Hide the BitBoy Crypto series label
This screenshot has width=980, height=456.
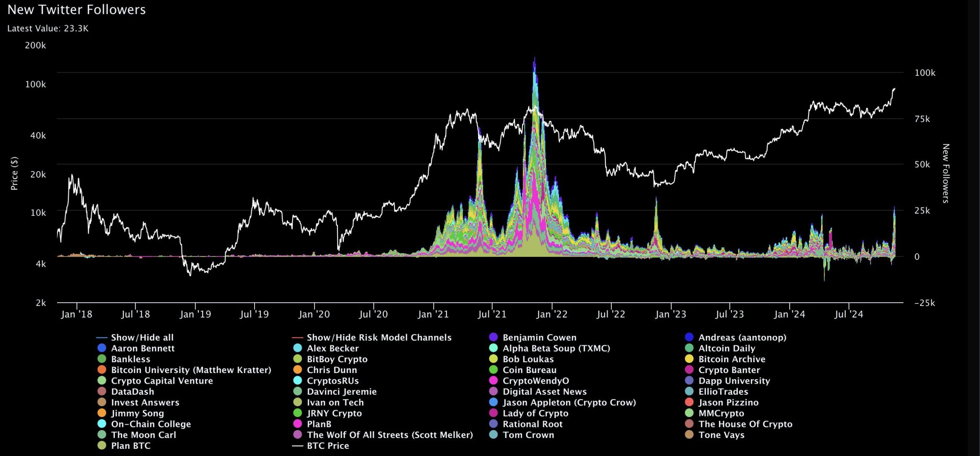pyautogui.click(x=337, y=359)
